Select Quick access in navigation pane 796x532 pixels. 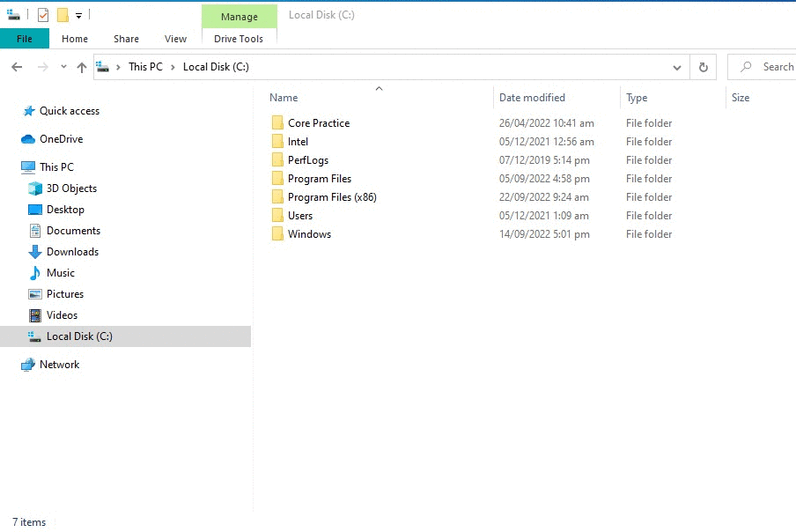point(70,111)
